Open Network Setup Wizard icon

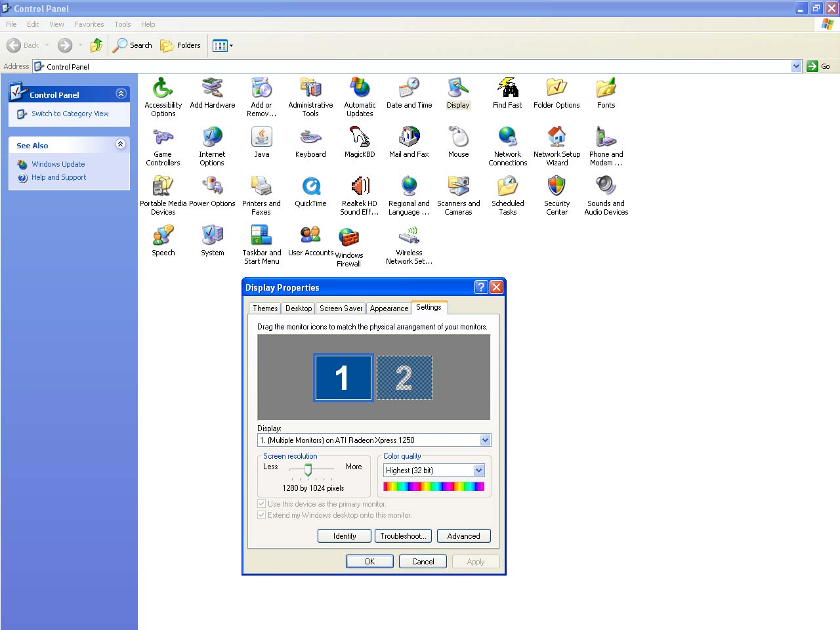(x=556, y=137)
